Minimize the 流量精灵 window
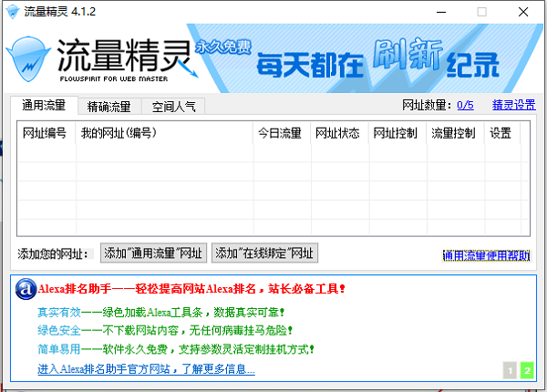Viewport: 547px width, 392px height. coord(441,12)
